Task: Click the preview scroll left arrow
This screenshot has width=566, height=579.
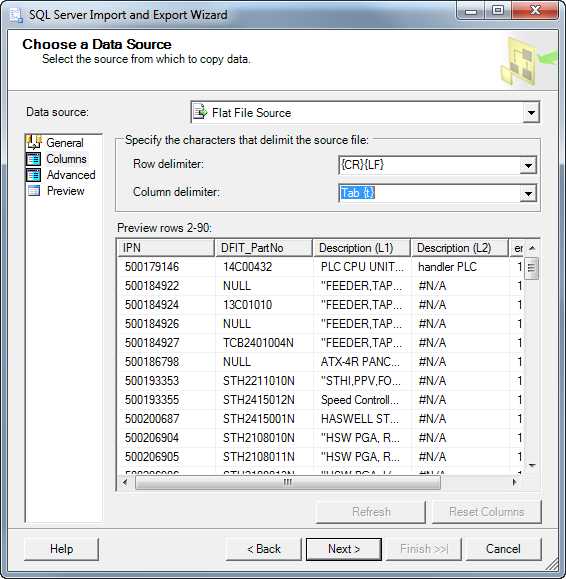Action: [125, 482]
